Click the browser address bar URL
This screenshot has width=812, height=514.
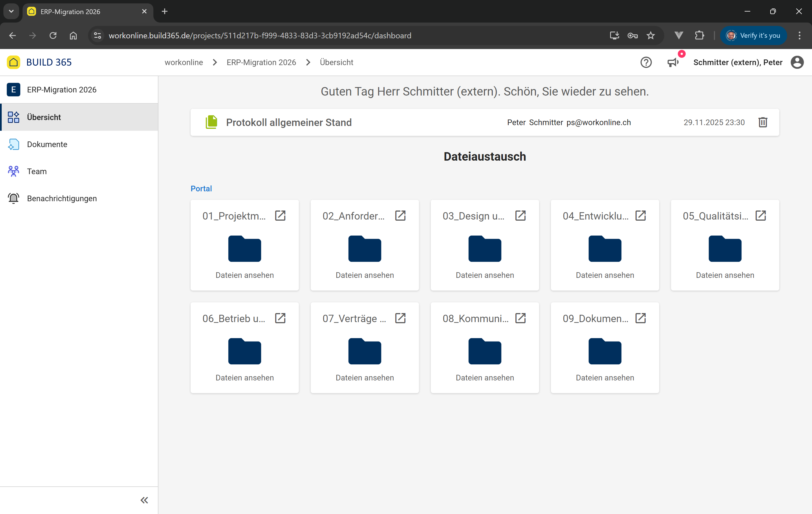point(260,36)
